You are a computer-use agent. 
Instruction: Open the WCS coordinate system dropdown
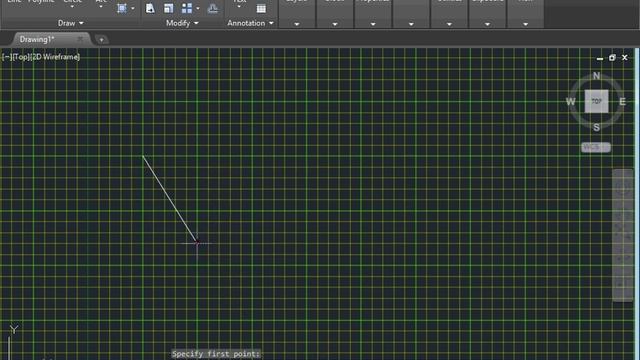click(x=596, y=147)
